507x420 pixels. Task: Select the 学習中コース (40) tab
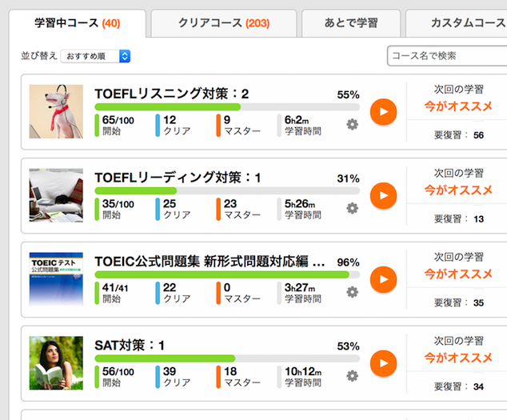78,23
